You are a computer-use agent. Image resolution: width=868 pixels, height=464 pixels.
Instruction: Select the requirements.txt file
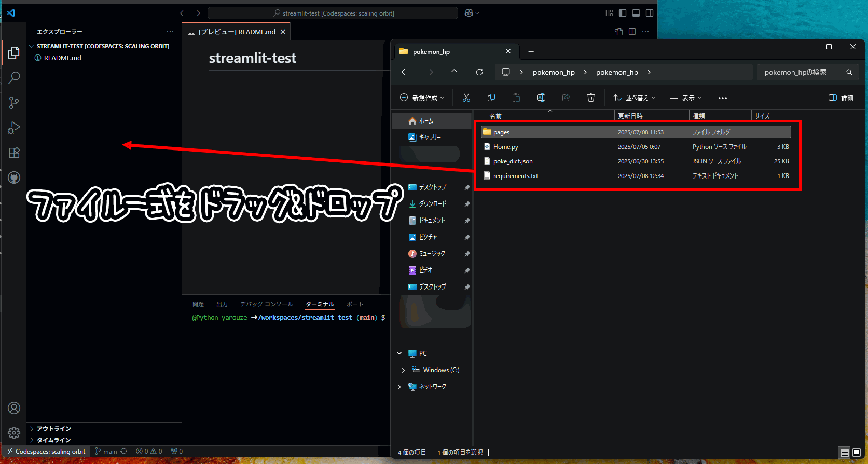point(636,176)
